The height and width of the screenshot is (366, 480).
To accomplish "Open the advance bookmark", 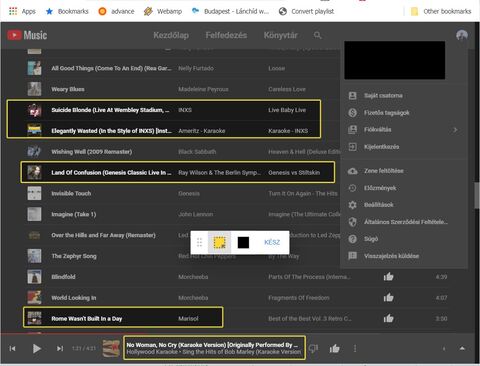I will pos(116,11).
